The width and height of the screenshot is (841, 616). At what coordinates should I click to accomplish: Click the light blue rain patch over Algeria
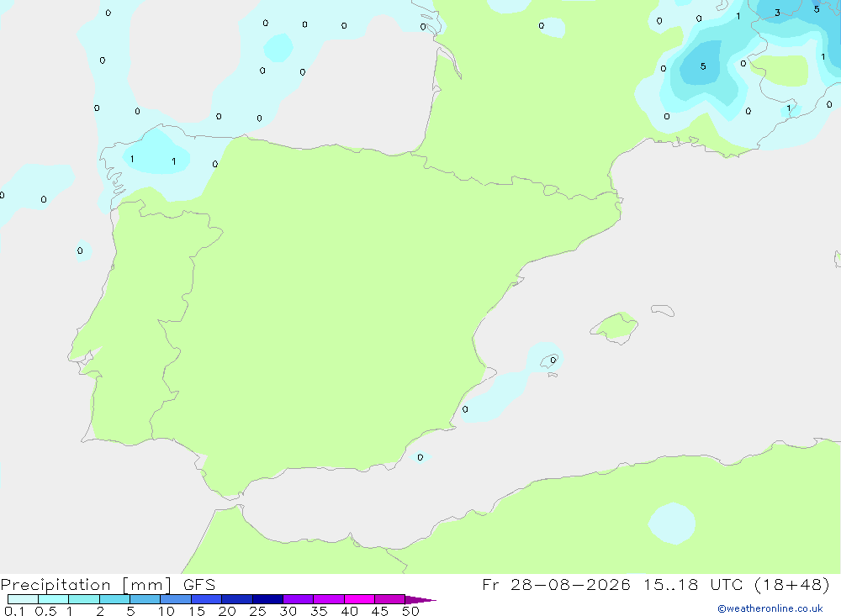click(x=672, y=524)
